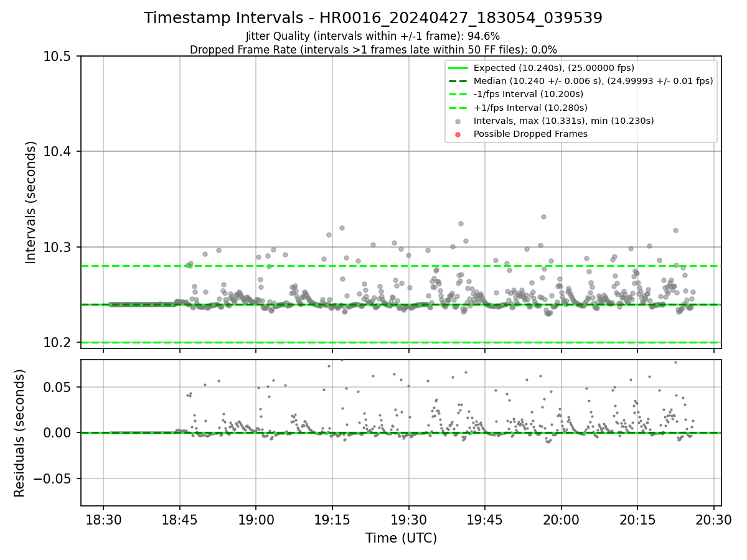Screen dimensions: 747x560
Task: Click the gray Intervals legend marker
Action: coord(458,121)
